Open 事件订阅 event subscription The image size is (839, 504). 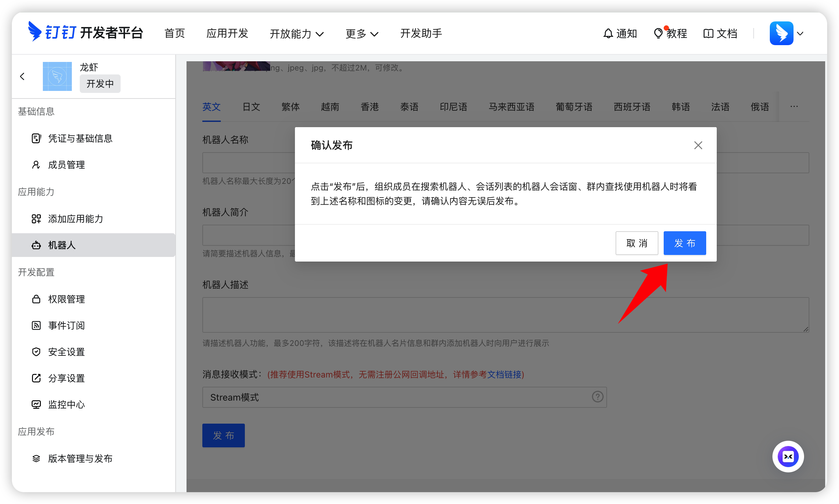pyautogui.click(x=67, y=325)
